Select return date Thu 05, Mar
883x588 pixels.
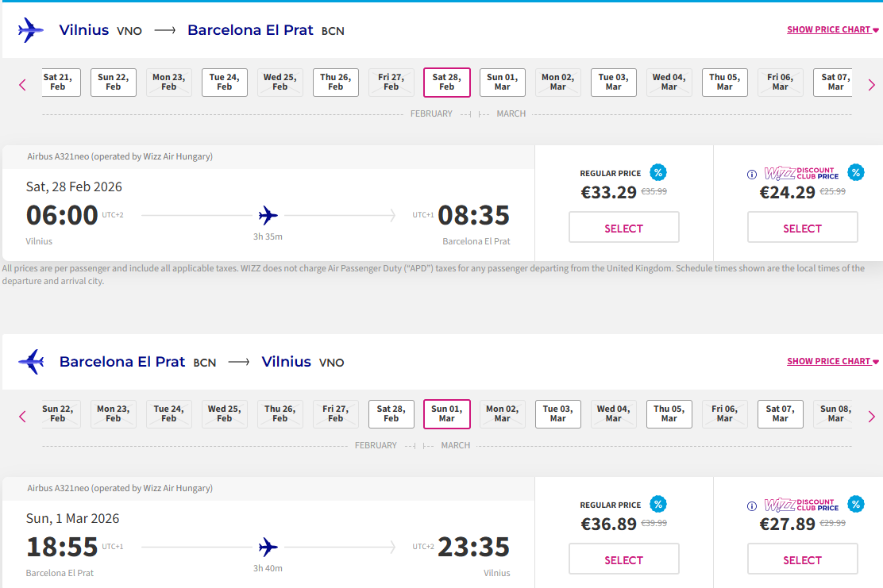point(669,414)
